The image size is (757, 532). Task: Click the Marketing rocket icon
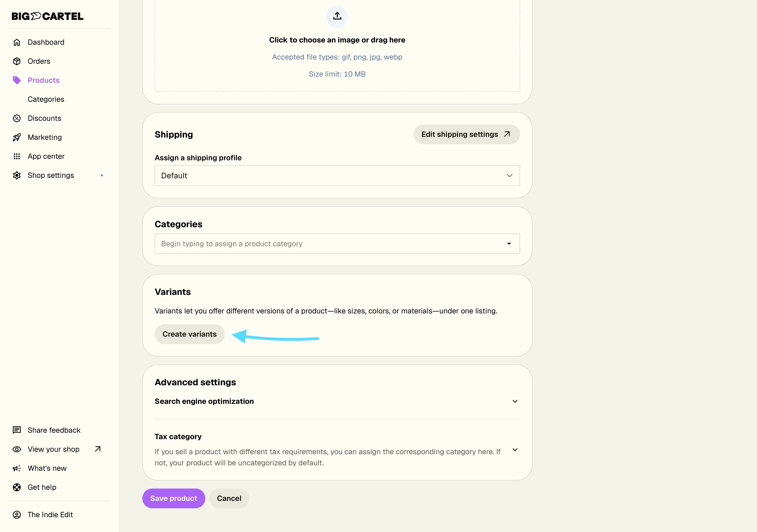[x=17, y=138]
